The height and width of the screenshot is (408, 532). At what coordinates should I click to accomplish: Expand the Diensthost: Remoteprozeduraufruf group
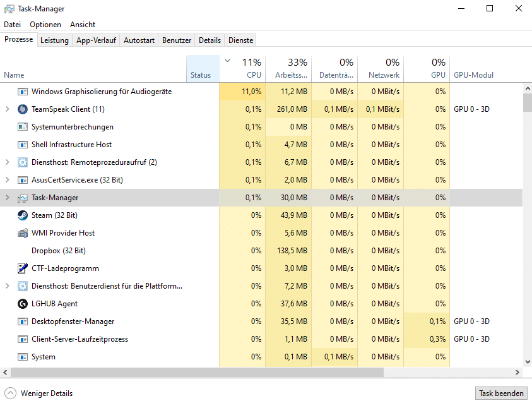tap(8, 162)
